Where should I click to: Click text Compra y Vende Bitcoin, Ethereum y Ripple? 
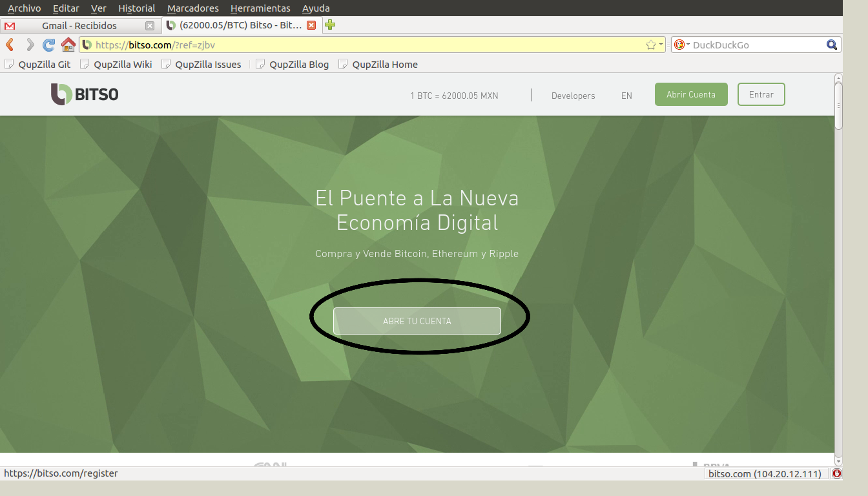tap(417, 254)
